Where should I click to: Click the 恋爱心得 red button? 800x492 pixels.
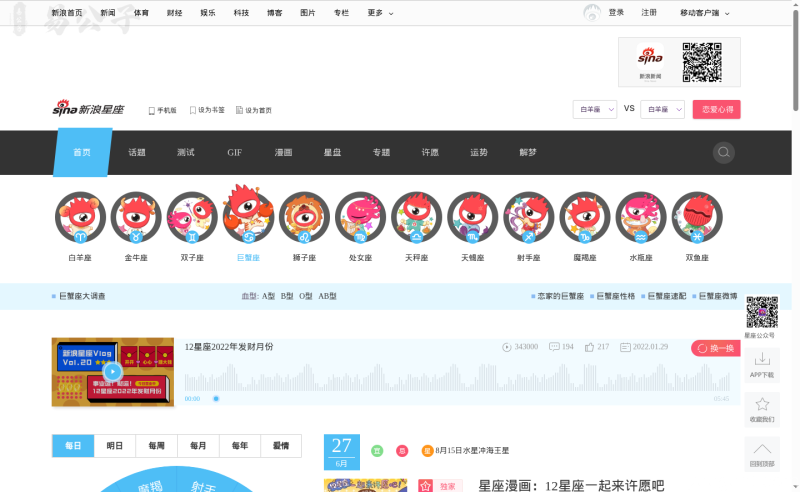(x=716, y=109)
